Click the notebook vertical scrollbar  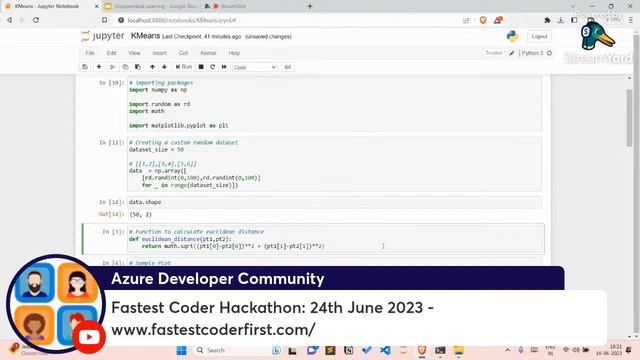pos(629,118)
